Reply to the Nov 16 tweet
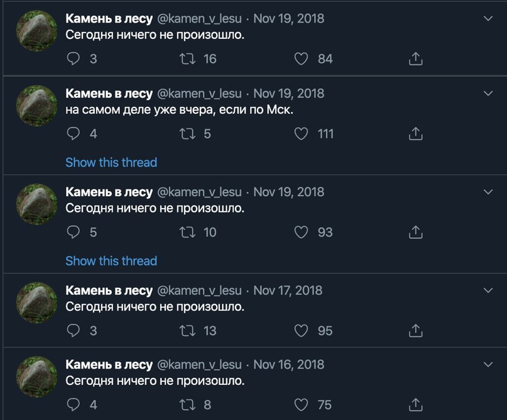Screen dimensions: 507x420 pyautogui.click(x=74, y=404)
